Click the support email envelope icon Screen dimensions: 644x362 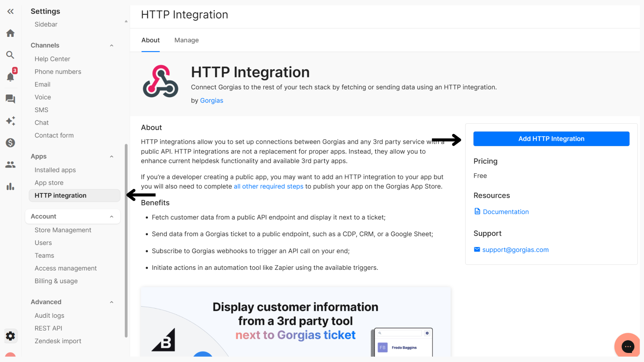coord(477,249)
